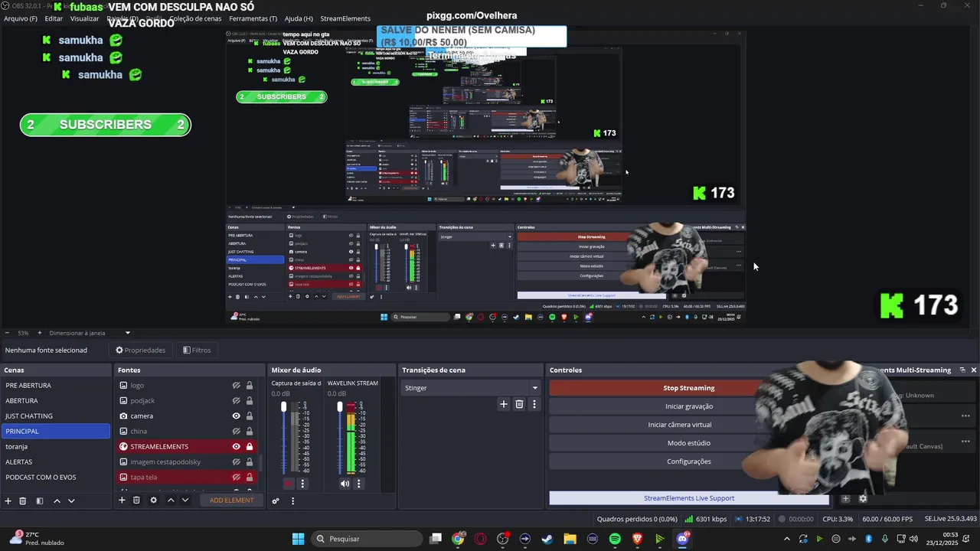The height and width of the screenshot is (551, 980).
Task: Move the selected scene up
Action: (57, 500)
